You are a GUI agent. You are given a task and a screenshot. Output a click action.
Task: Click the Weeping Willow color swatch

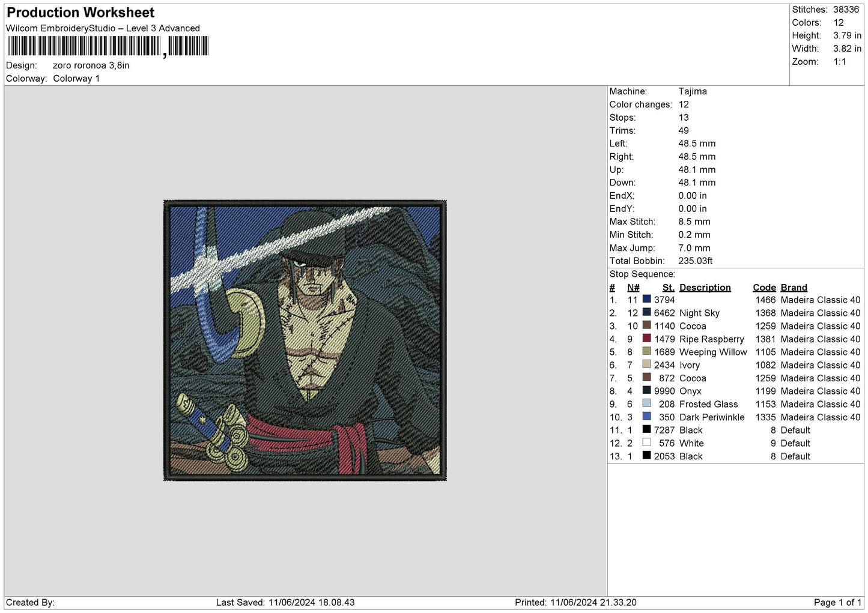[646, 351]
